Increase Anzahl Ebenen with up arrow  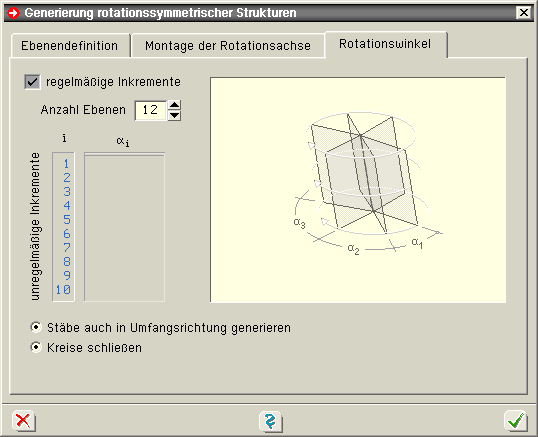(x=175, y=105)
